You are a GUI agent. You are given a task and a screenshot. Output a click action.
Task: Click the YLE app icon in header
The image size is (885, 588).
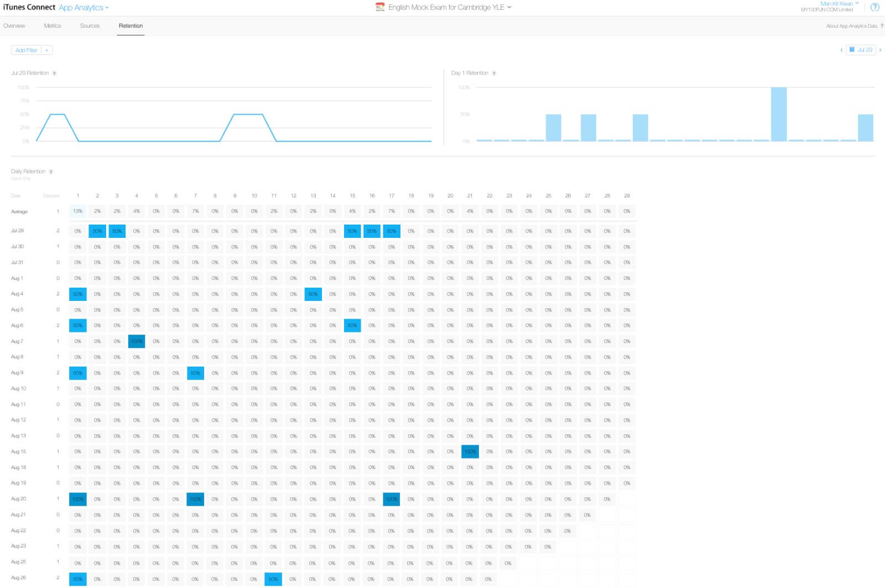point(380,7)
